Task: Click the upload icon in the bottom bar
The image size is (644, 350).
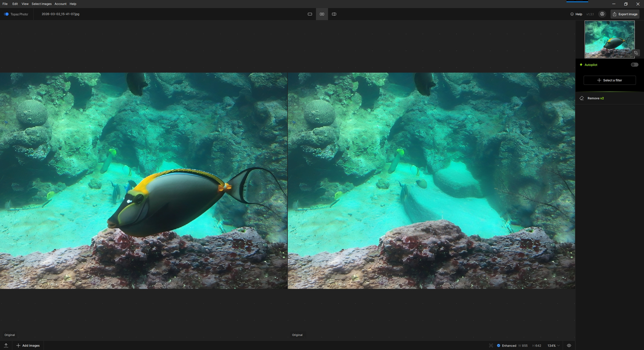Action: (6, 345)
